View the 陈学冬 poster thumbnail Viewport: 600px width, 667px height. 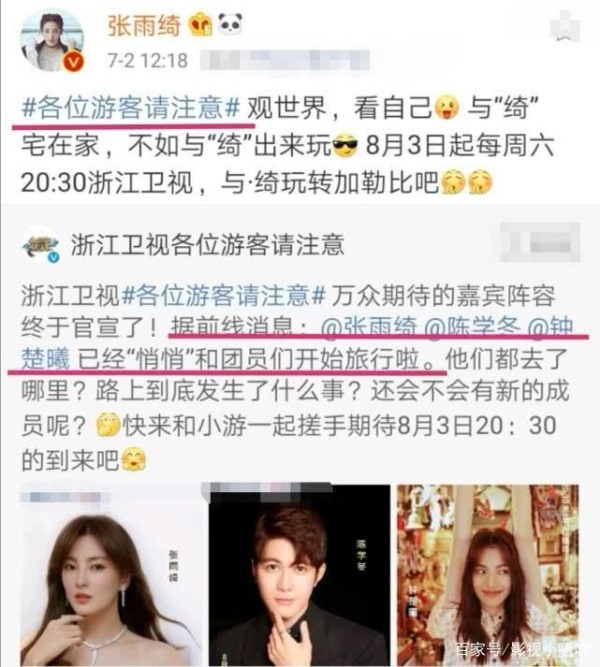point(299,575)
